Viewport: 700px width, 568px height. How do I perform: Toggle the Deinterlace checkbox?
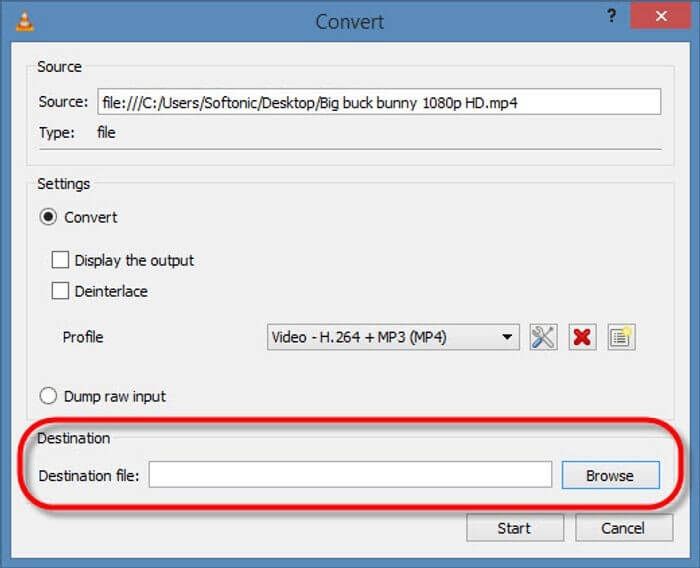[x=61, y=291]
